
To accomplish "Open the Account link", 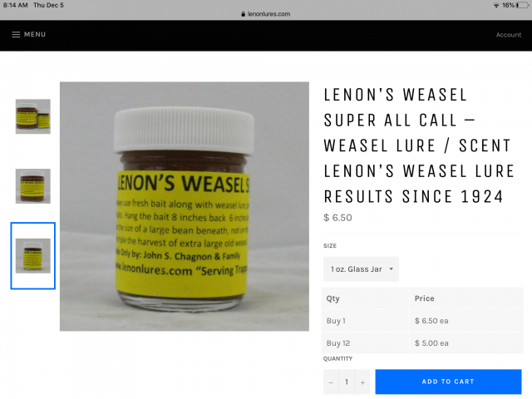I will [x=508, y=35].
